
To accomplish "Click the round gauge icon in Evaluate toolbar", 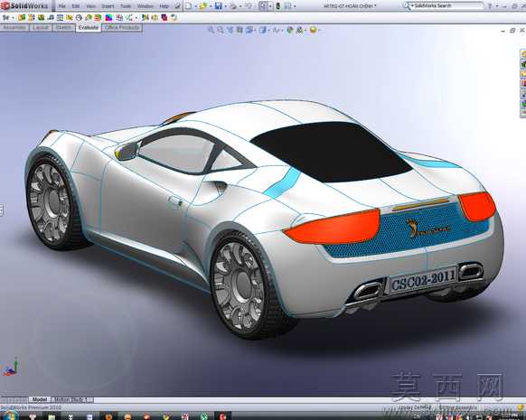I will coord(79,17).
